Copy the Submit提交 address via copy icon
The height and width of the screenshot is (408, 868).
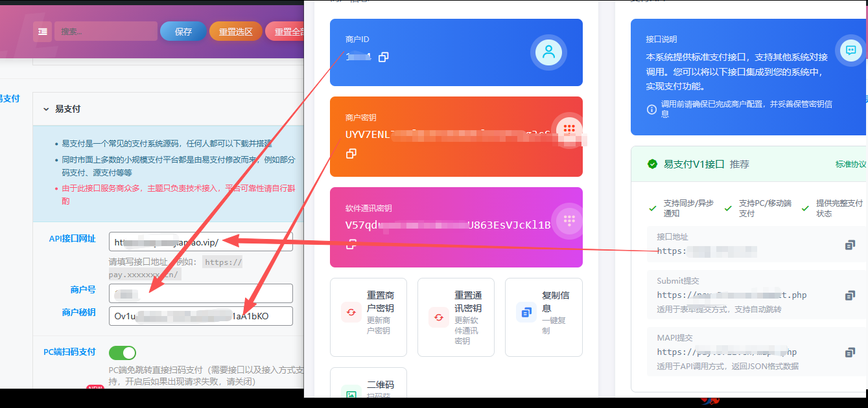(x=850, y=295)
